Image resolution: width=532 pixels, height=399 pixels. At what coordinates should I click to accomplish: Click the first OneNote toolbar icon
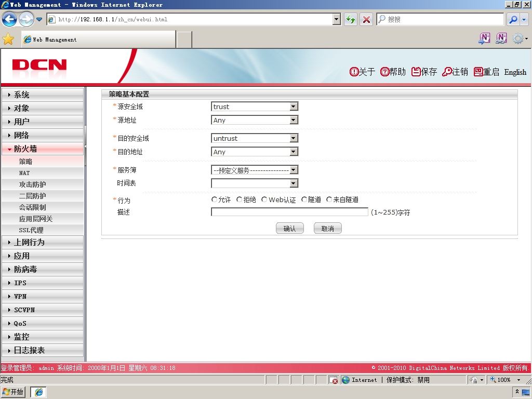click(484, 38)
